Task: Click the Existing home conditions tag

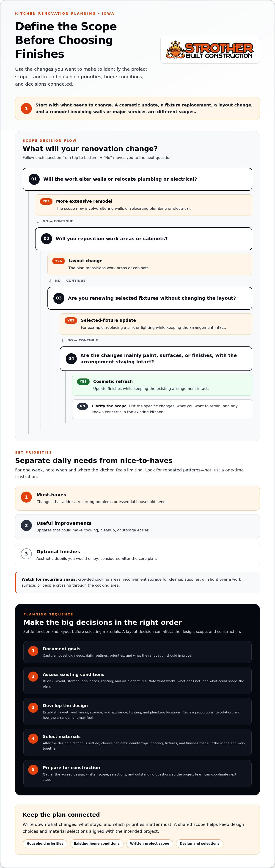Action: (x=97, y=844)
